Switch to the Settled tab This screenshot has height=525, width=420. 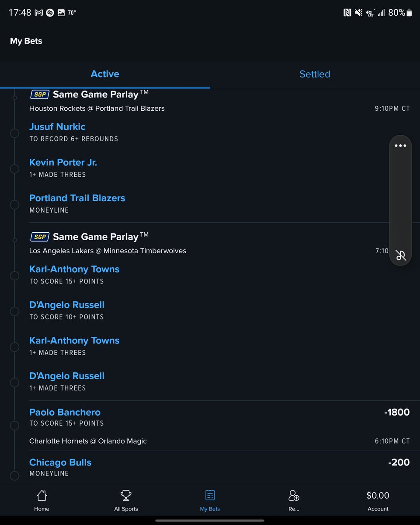[x=315, y=74]
